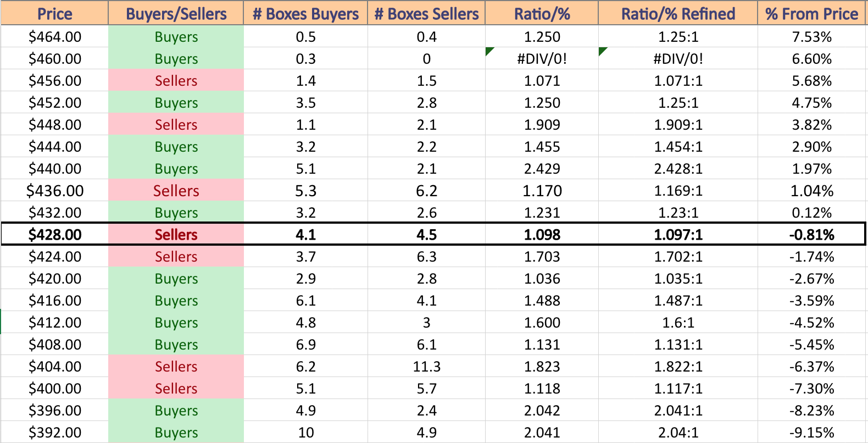Click the 1.909 ratio cell

542,125
